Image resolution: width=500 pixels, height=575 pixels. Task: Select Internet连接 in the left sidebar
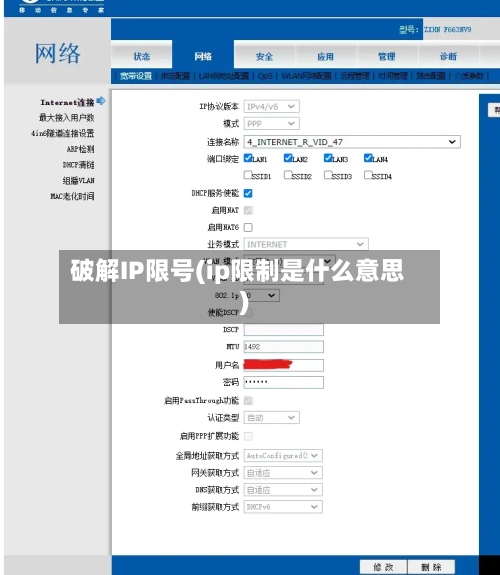coord(67,102)
